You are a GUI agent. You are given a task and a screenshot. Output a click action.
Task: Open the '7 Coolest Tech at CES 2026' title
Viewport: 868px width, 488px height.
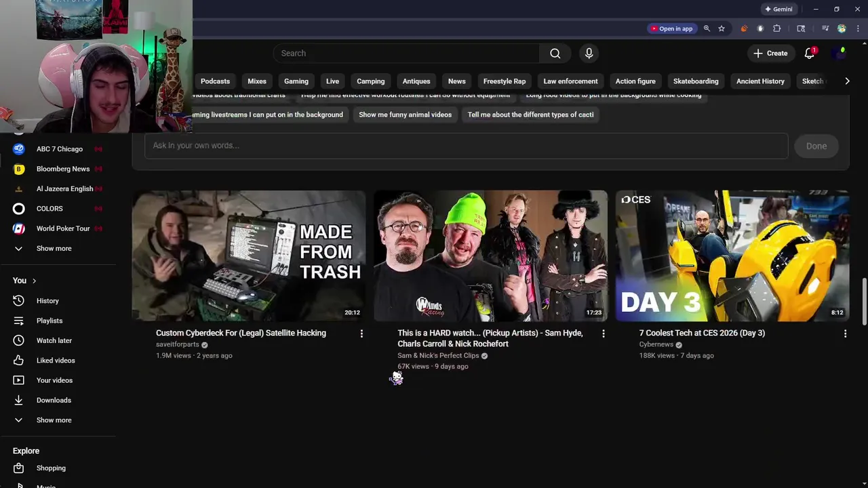pos(702,333)
